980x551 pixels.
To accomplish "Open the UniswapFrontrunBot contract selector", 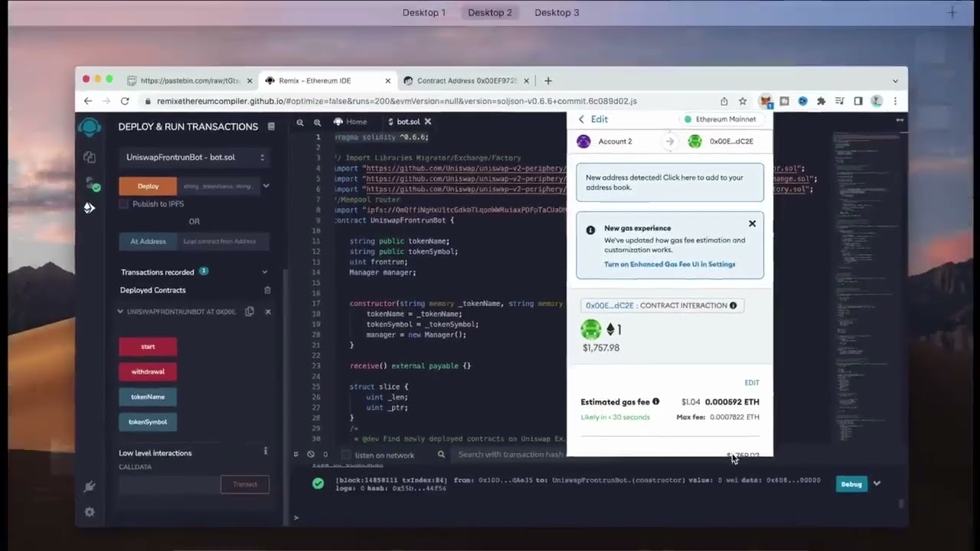I will pos(195,157).
